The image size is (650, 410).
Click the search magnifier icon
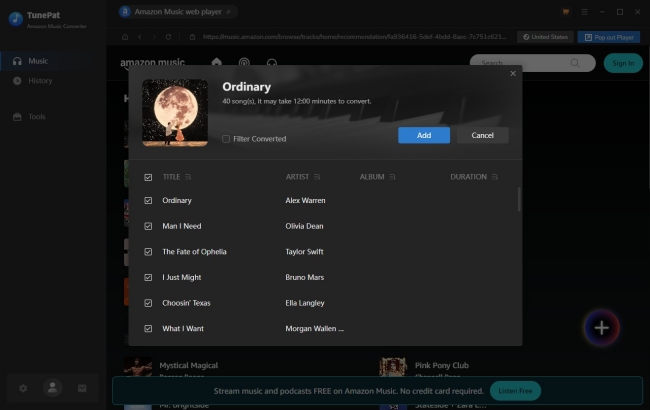tap(575, 63)
